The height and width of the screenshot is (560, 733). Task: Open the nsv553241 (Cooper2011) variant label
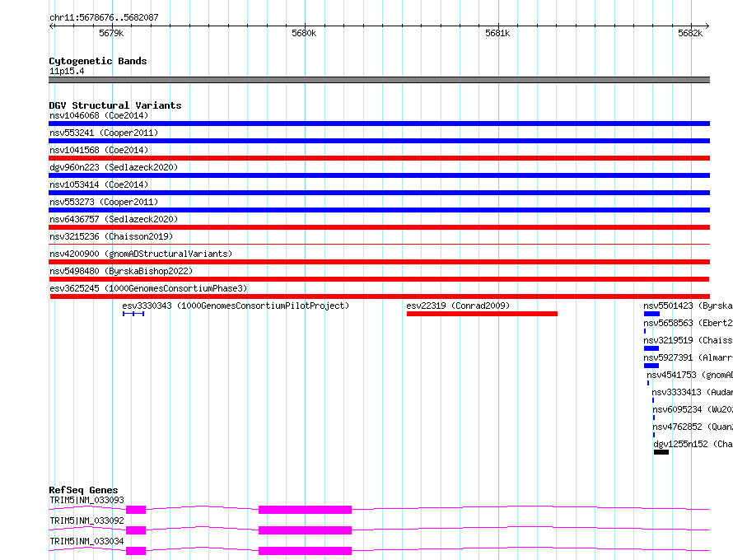click(x=104, y=133)
